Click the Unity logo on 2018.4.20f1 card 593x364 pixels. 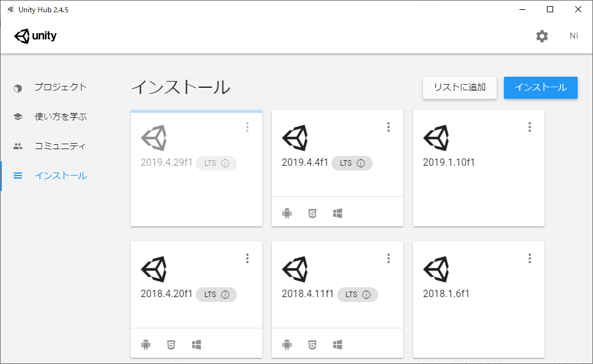point(154,269)
